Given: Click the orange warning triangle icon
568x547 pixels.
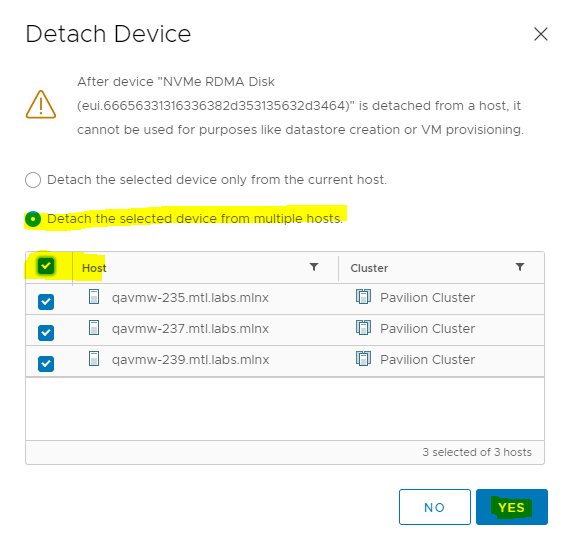Looking at the screenshot, I should click(x=41, y=105).
